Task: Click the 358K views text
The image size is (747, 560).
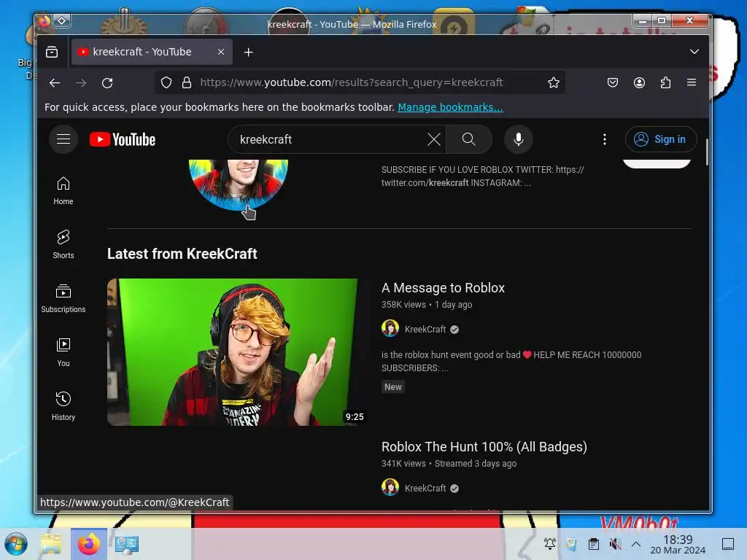Action: click(403, 305)
